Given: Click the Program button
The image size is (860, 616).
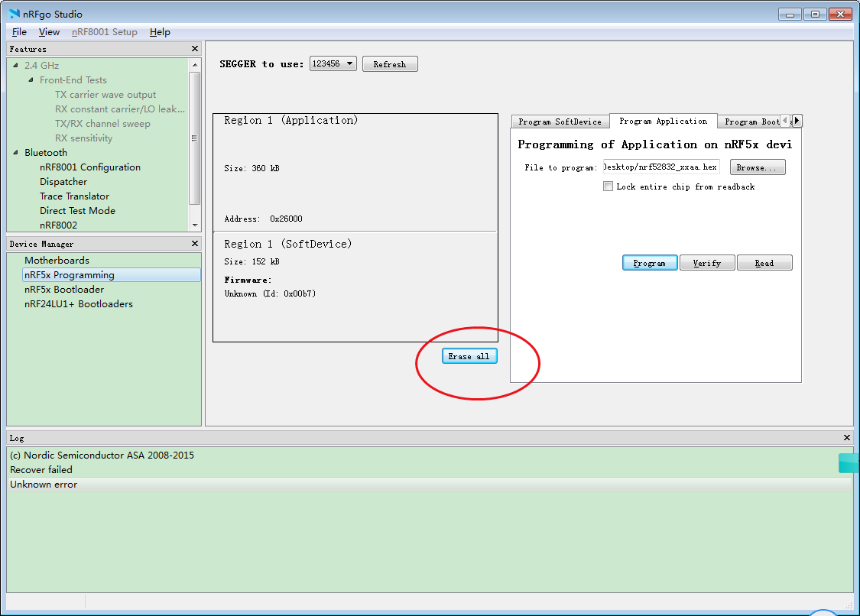Looking at the screenshot, I should tap(650, 263).
